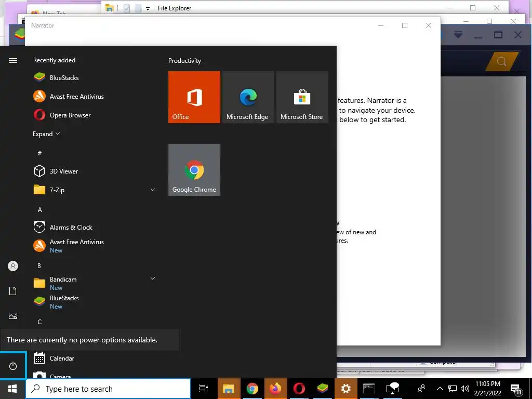Image resolution: width=532 pixels, height=399 pixels.
Task: Open network icon in system tray
Action: [453, 389]
